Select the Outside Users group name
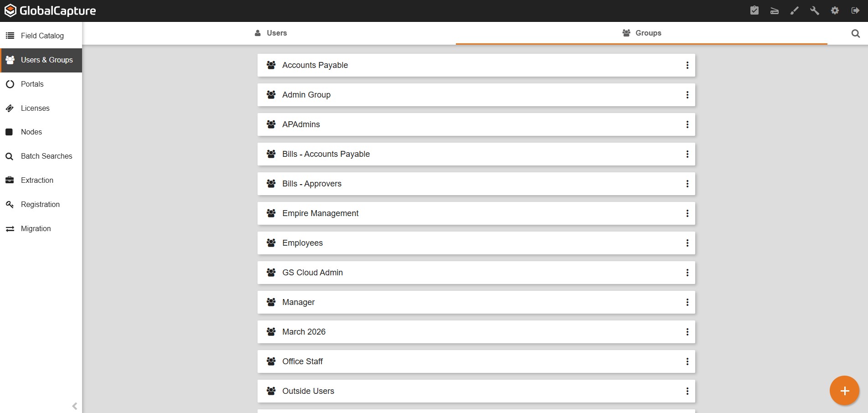The height and width of the screenshot is (413, 868). [x=308, y=391]
